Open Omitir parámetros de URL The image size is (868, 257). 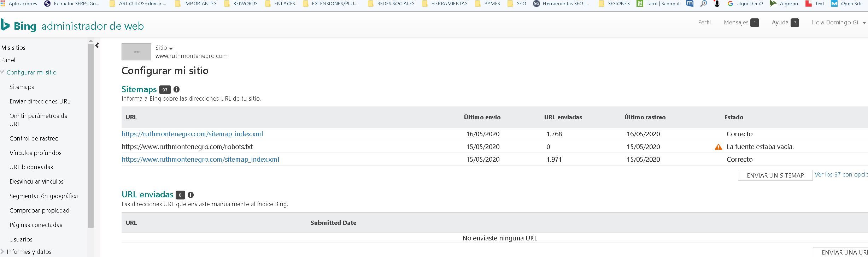[39, 120]
